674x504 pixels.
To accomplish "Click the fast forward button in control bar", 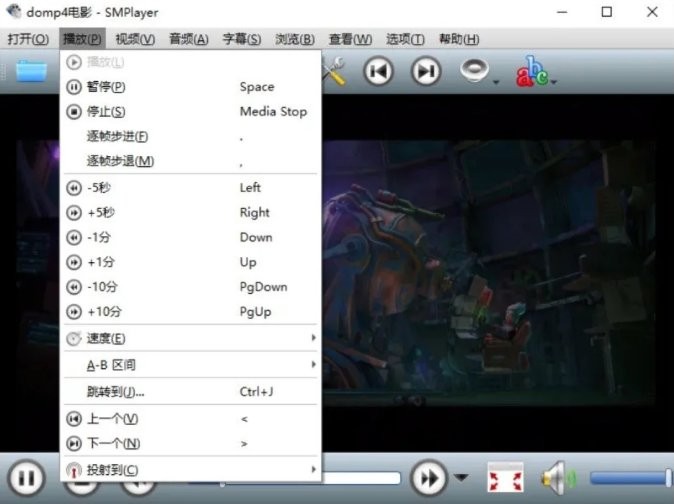I will [429, 478].
